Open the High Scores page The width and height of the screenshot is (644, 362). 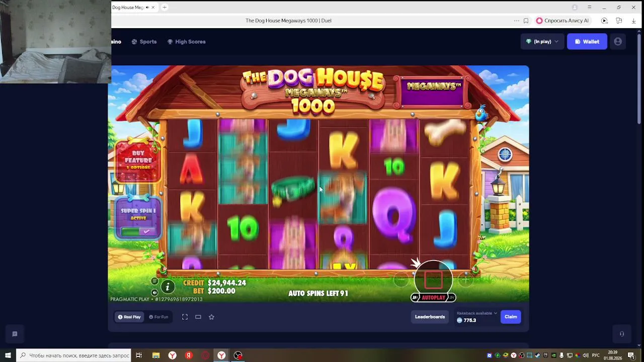tap(186, 42)
